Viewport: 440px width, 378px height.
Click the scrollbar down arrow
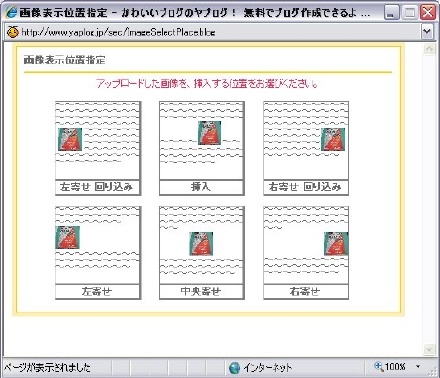[x=429, y=349]
